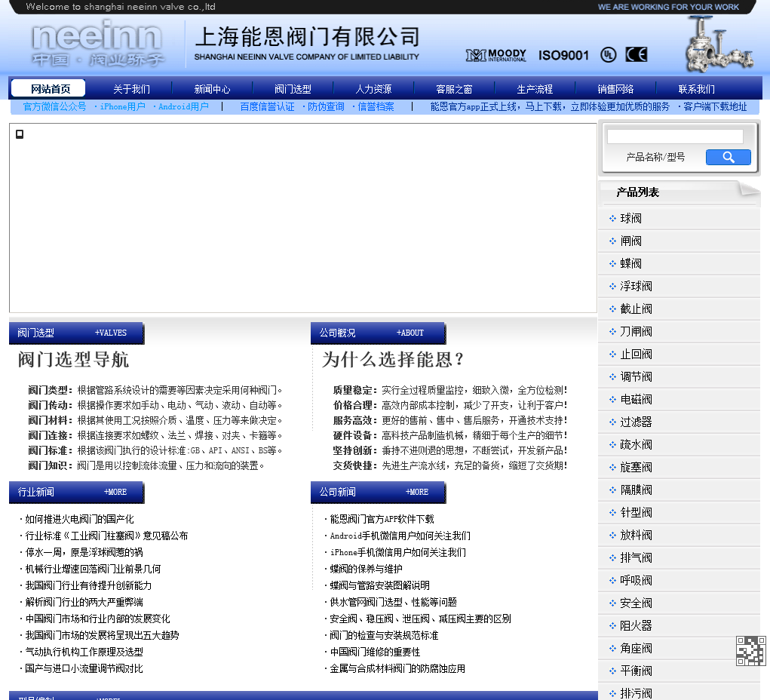The height and width of the screenshot is (700, 770).
Task: Open news 解析阀门行业的两大严重弊端
Action: (x=84, y=602)
